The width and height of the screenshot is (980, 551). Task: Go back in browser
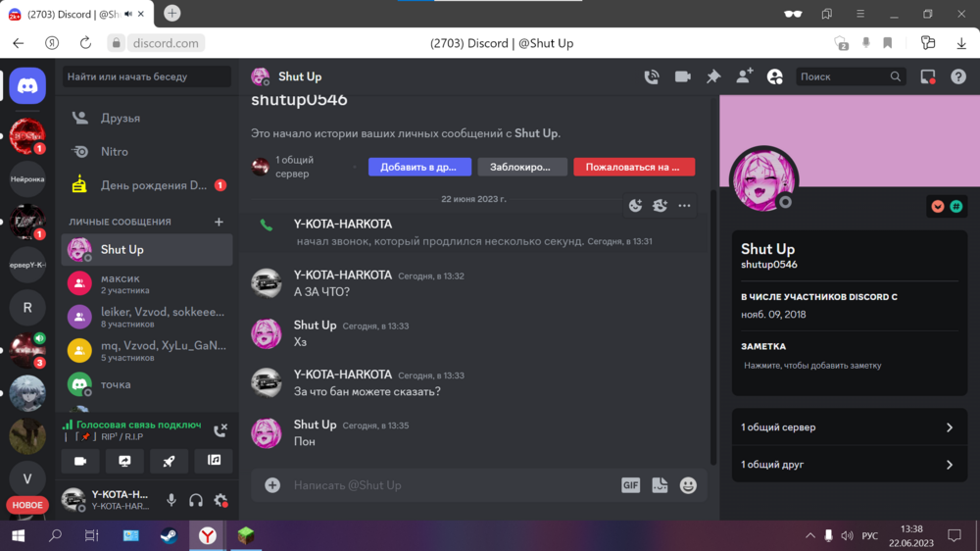tap(18, 43)
